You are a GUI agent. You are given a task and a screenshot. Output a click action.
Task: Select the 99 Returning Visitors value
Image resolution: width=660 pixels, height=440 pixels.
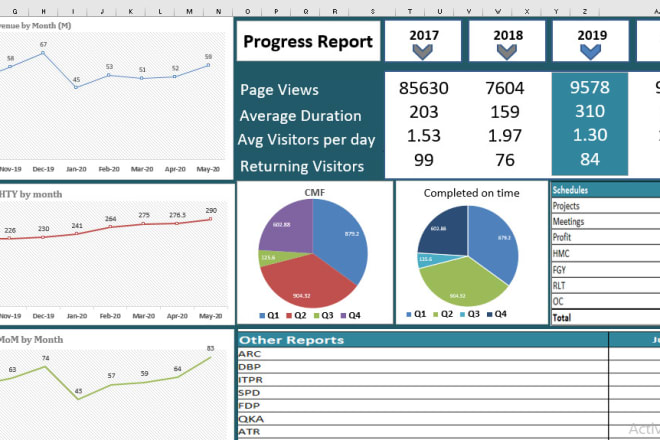423,160
